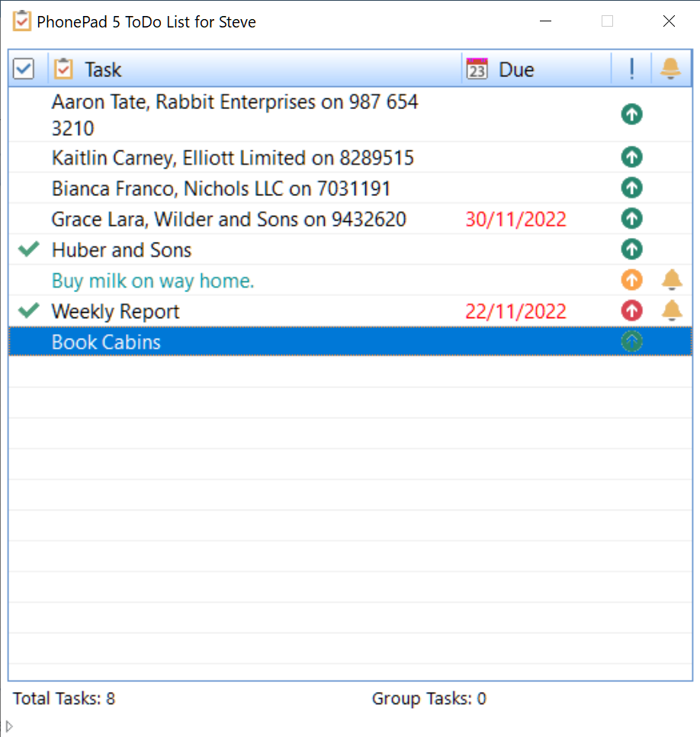Click the PhonePad app icon in the title bar

pyautogui.click(x=21, y=21)
